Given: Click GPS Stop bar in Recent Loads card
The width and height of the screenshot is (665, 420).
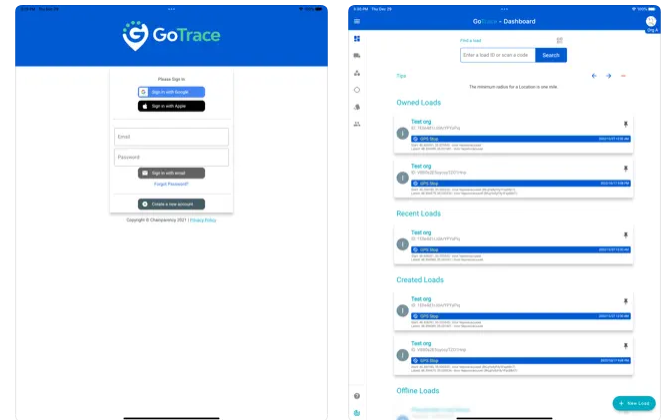Looking at the screenshot, I should pyautogui.click(x=521, y=250).
